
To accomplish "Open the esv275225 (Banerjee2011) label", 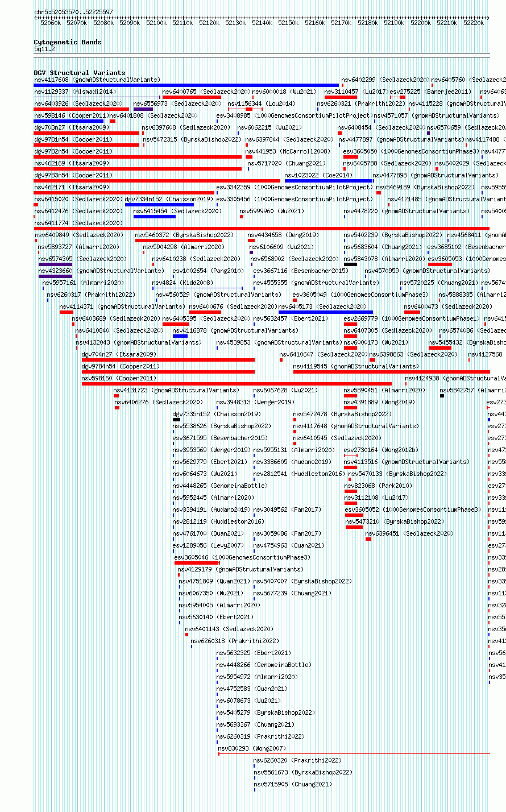I will (x=430, y=92).
